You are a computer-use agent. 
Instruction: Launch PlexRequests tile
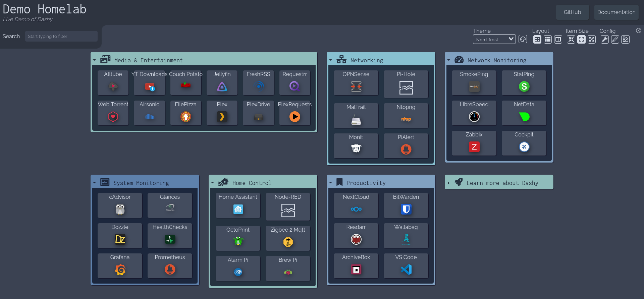(295, 113)
